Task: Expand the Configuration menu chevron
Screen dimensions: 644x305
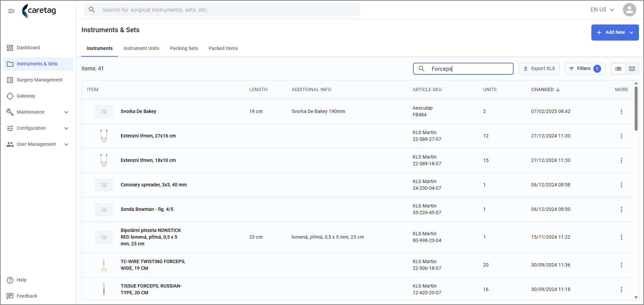Action: pyautogui.click(x=66, y=128)
